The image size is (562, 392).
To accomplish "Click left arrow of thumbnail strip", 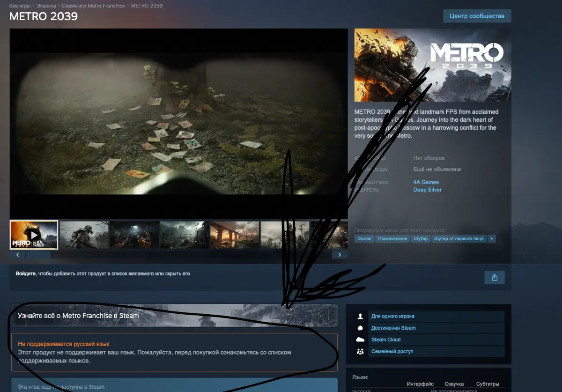I will (18, 255).
